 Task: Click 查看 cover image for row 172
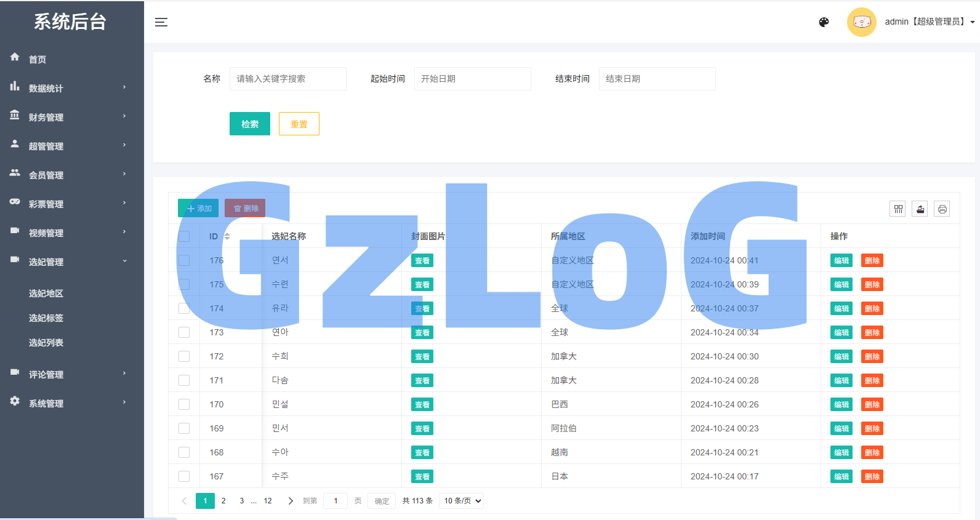pos(422,356)
